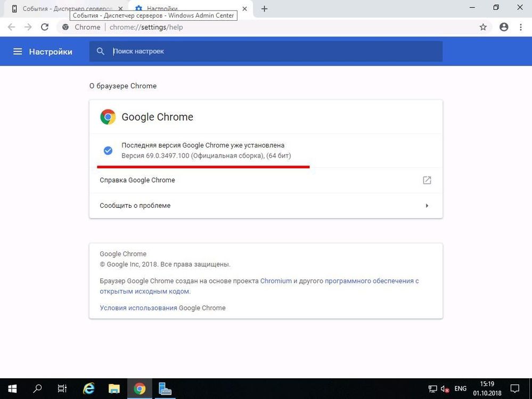Open the Настройки hamburger menu
The height and width of the screenshot is (399, 532).
pyautogui.click(x=18, y=52)
